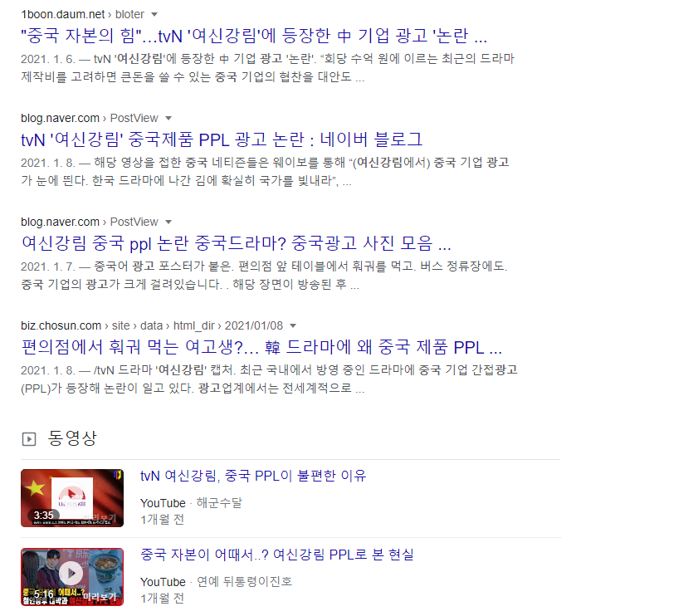Open 'tvN 여신강림 중국제품 PPL 광고 논란' blog post
This screenshot has height=616, width=698.
click(x=222, y=139)
